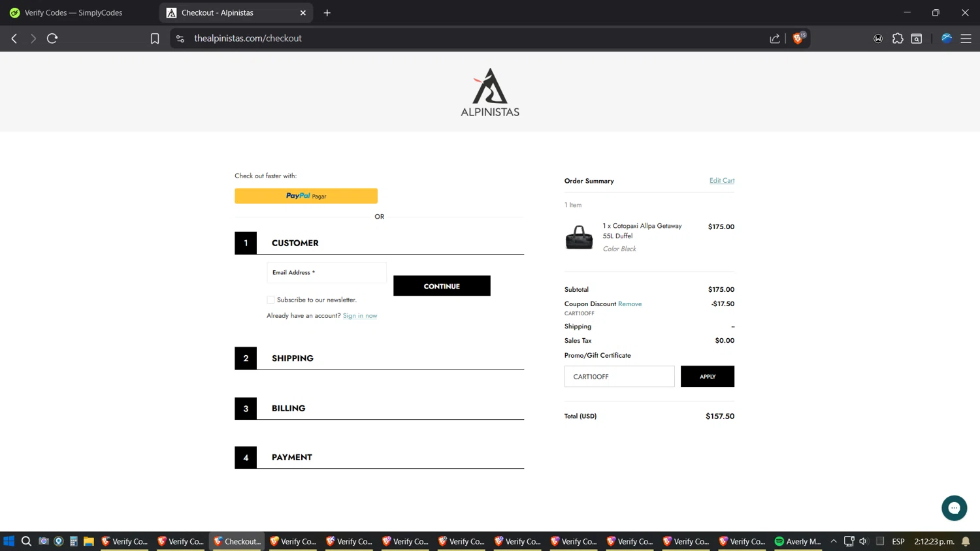Click the total amount $157.50
Image resolution: width=980 pixels, height=551 pixels.
[720, 417]
